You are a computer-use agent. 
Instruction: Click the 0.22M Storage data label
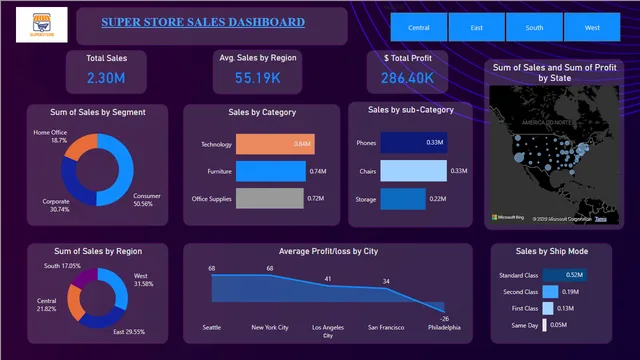[438, 199]
